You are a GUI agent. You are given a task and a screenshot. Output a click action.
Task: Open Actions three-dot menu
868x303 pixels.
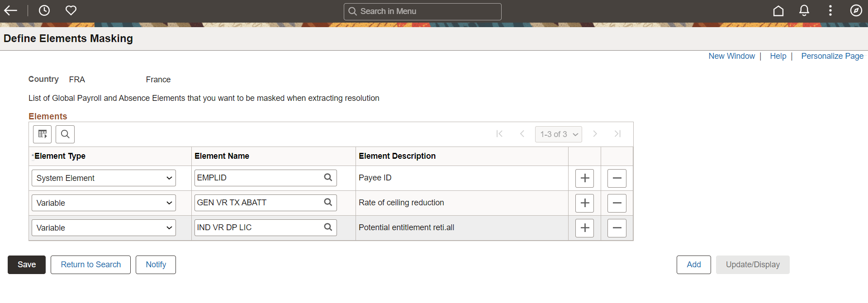click(x=830, y=10)
